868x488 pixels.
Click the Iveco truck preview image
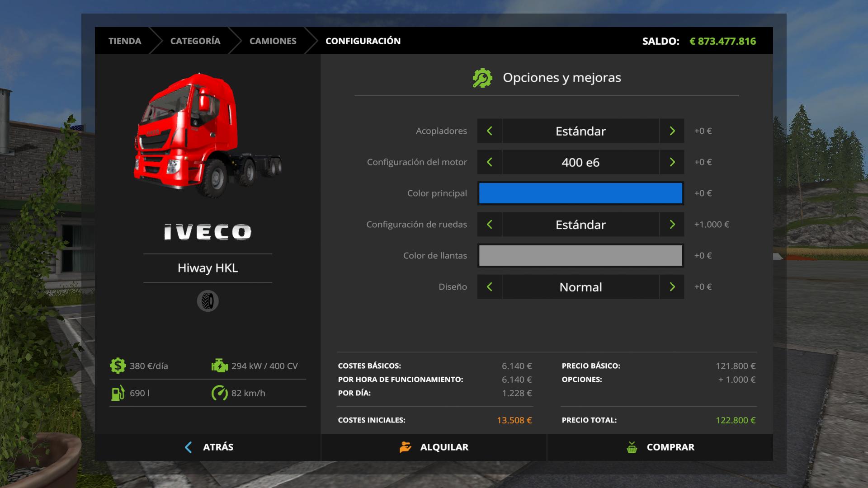tap(207, 136)
